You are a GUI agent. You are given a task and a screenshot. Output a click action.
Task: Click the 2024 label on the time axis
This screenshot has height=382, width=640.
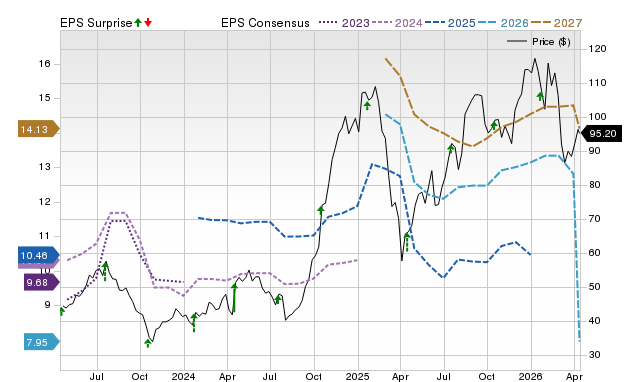(184, 376)
